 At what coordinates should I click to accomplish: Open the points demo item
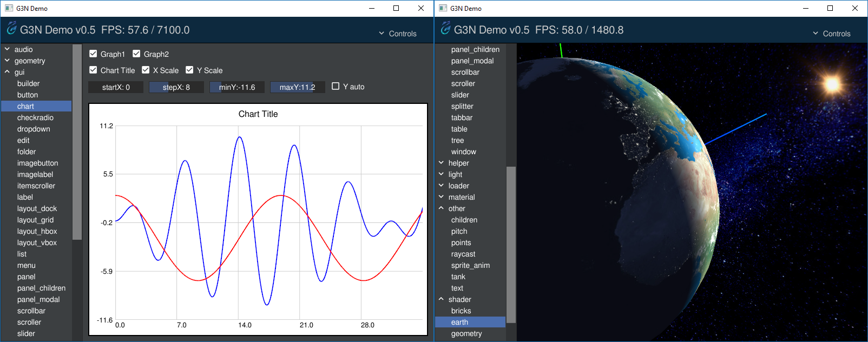click(x=470, y=242)
